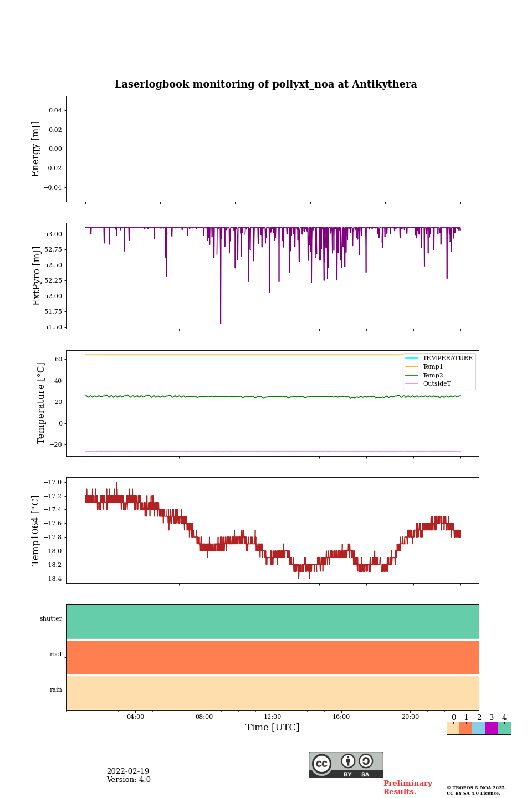
Task: Click the '53.00' ExtPyro tick label
Action: pyautogui.click(x=54, y=234)
